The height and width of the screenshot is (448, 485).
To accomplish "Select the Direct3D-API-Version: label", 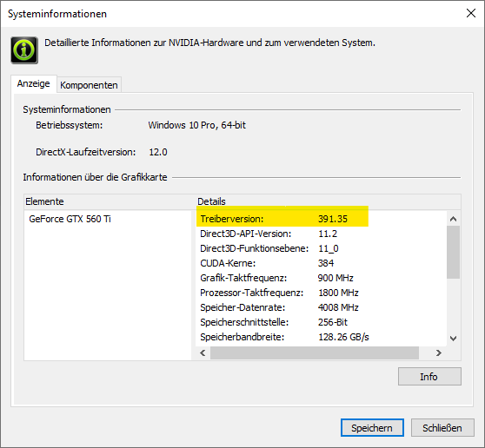I will 246,234.
